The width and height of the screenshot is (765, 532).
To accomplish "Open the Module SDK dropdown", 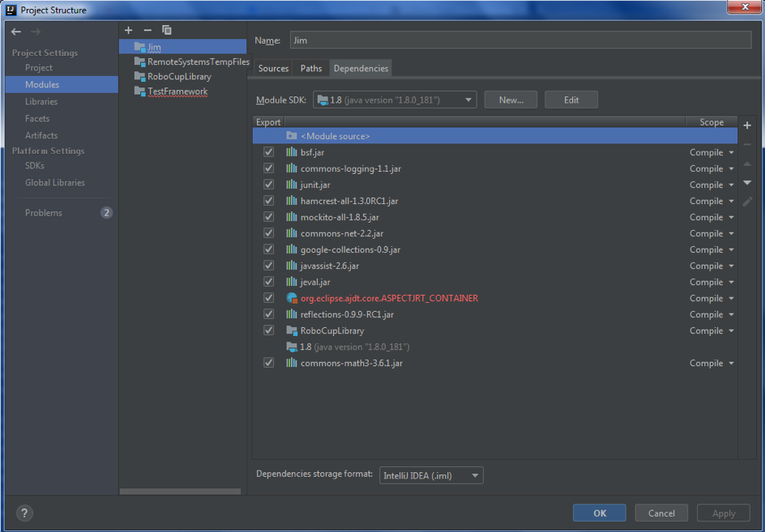I will (395, 100).
